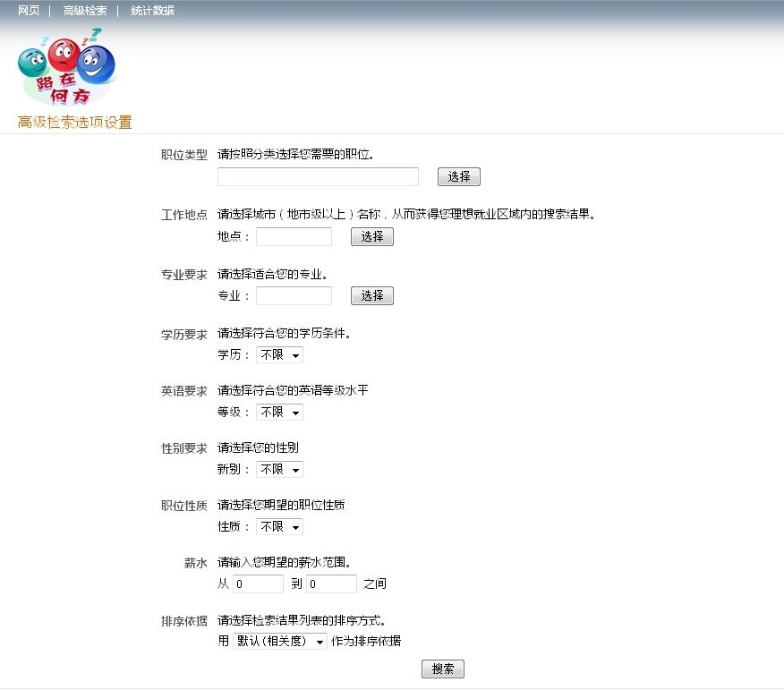Viewport: 784px width, 690px height.
Task: Open the 性质 job nature dropdown
Action: click(279, 526)
